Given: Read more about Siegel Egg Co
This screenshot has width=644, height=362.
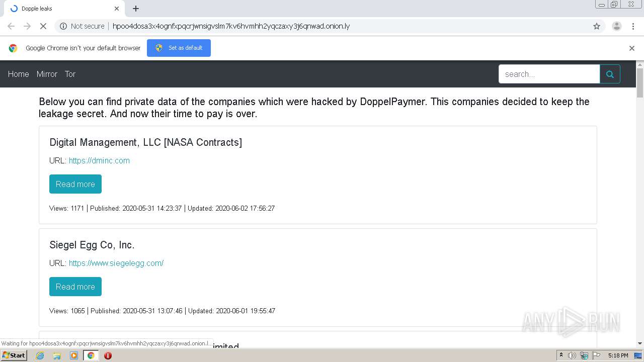Looking at the screenshot, I should [x=75, y=287].
